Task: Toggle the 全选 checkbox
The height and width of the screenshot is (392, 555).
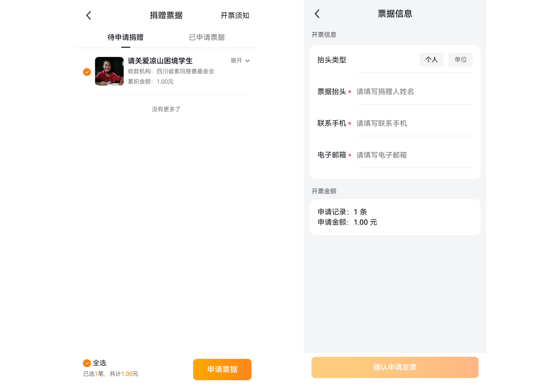Action: 87,363
